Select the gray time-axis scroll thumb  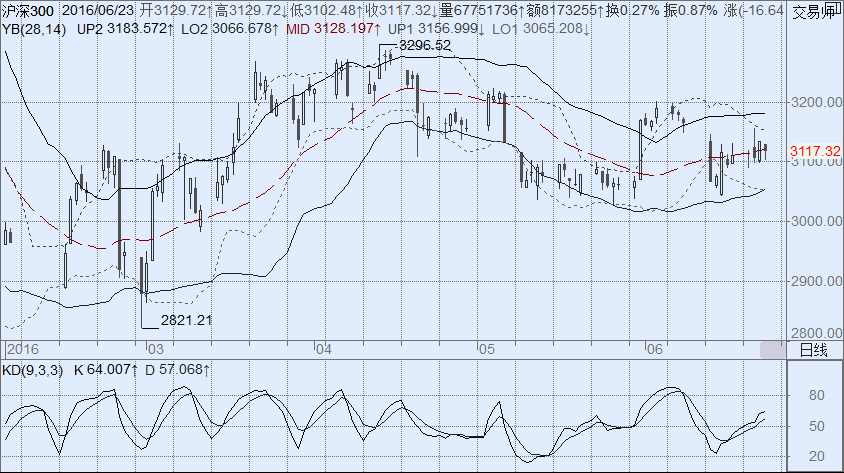point(772,350)
